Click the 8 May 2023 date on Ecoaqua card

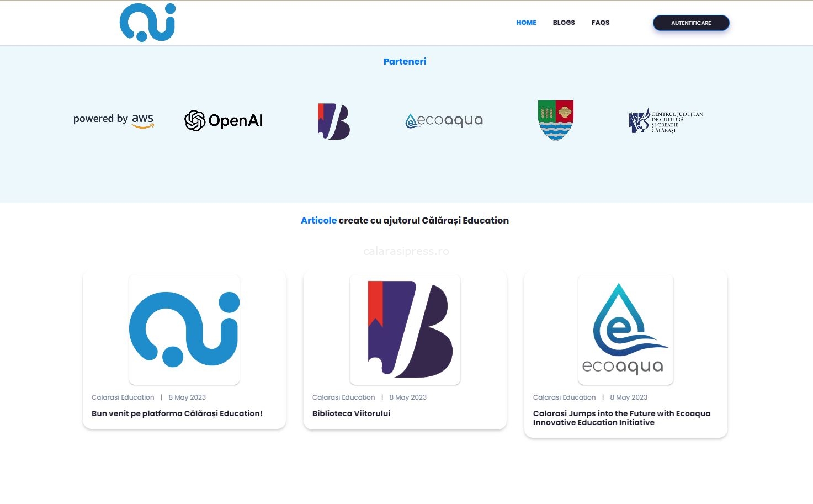tap(629, 397)
